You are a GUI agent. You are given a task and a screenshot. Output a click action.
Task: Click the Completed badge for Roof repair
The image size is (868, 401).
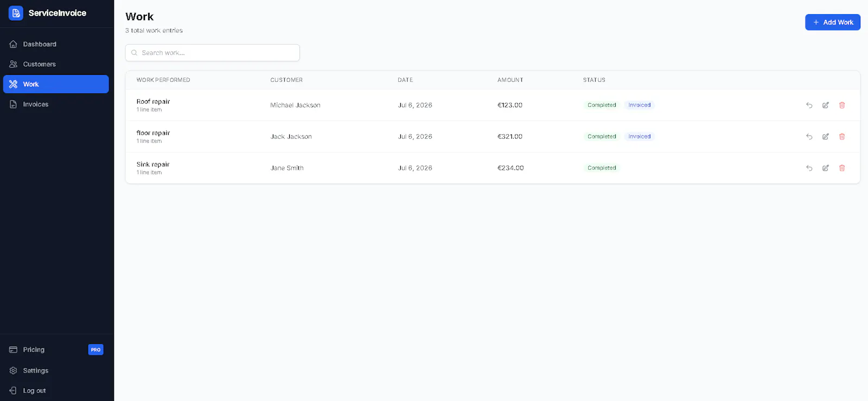point(602,105)
